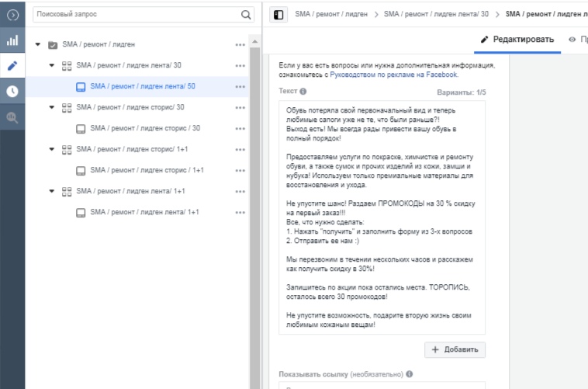Focus the Поисковый запрос search field

pyautogui.click(x=144, y=15)
